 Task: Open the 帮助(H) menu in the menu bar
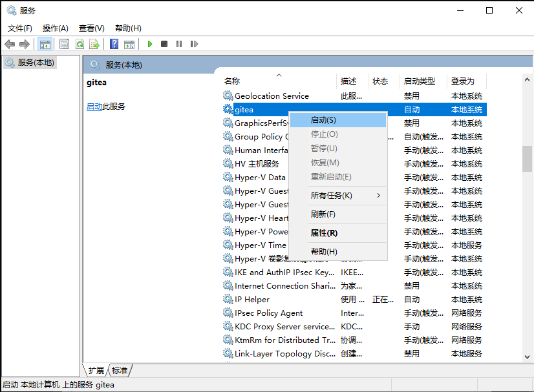click(x=128, y=28)
